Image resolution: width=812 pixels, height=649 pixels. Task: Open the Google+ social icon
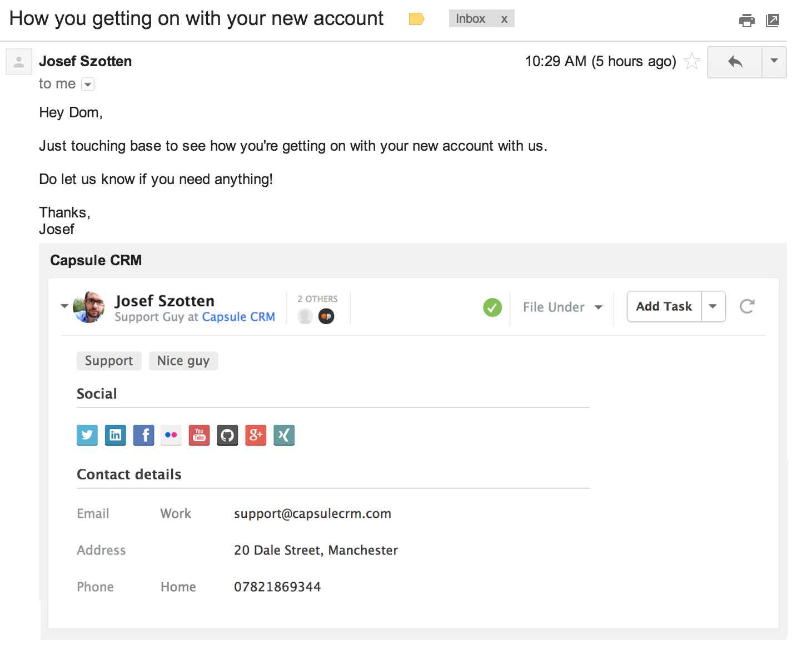[x=256, y=435]
